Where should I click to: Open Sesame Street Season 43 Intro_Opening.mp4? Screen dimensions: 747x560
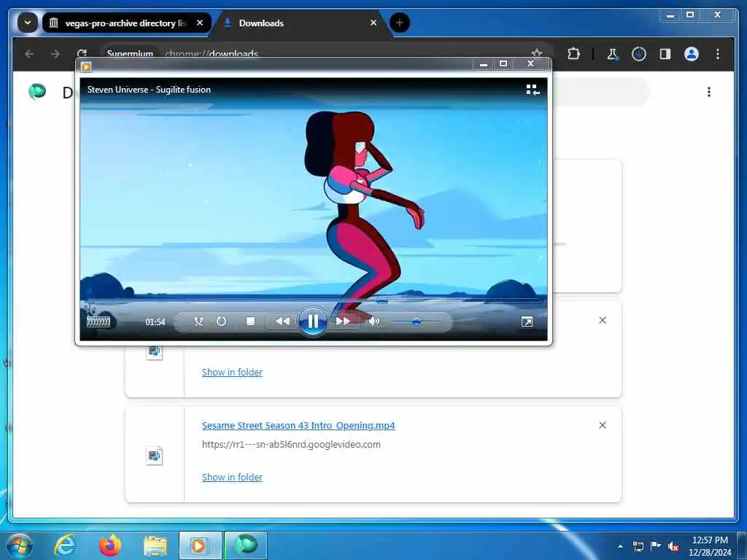pyautogui.click(x=298, y=426)
